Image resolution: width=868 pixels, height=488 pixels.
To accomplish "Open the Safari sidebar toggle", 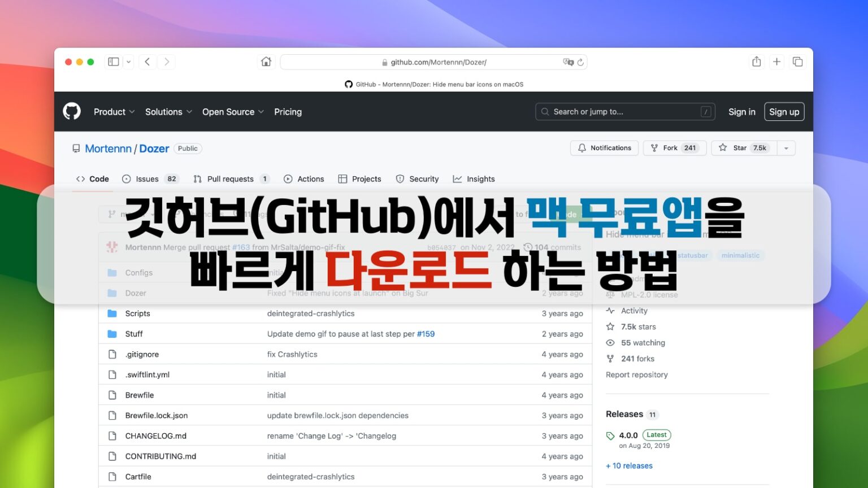I will (x=113, y=62).
